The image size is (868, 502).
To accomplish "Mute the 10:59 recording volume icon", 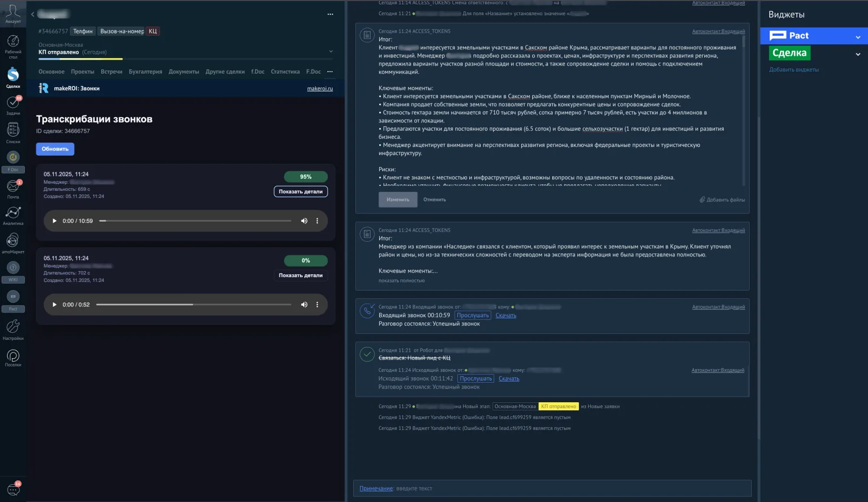I will tap(304, 221).
